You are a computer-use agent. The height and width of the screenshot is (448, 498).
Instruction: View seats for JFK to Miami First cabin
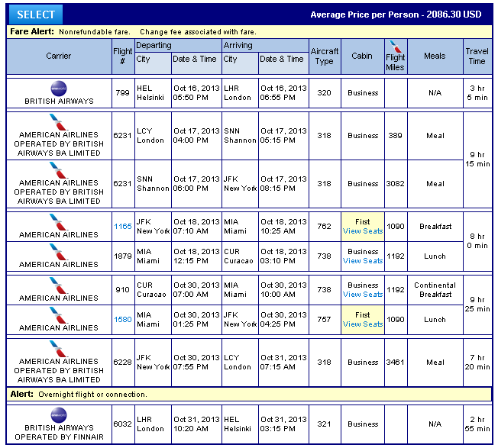coord(363,231)
